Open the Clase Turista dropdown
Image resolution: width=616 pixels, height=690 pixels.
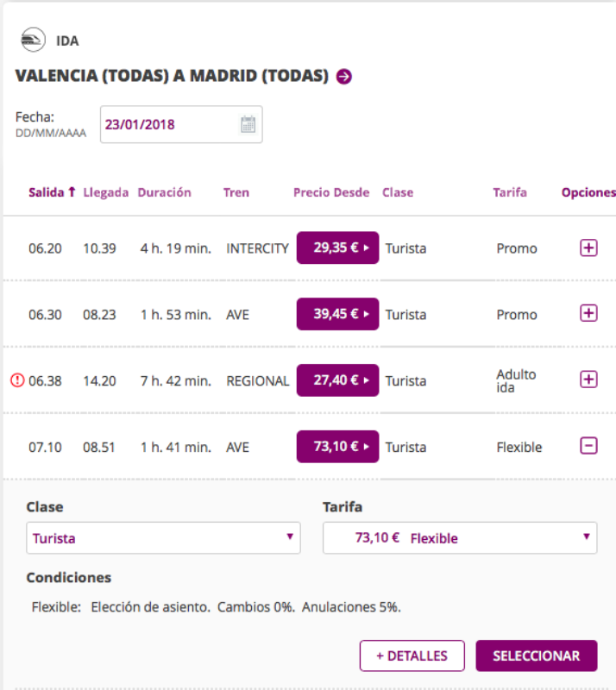[164, 538]
